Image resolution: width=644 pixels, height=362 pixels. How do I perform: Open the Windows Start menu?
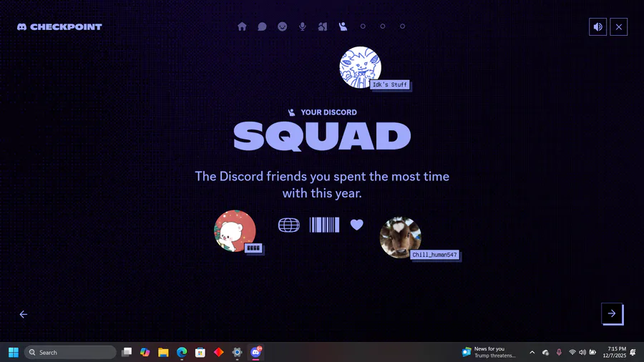point(14,352)
